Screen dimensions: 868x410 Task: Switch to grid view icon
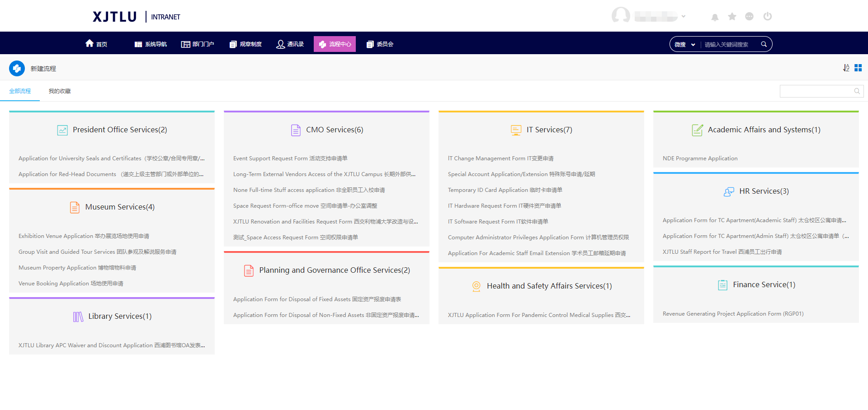[858, 68]
